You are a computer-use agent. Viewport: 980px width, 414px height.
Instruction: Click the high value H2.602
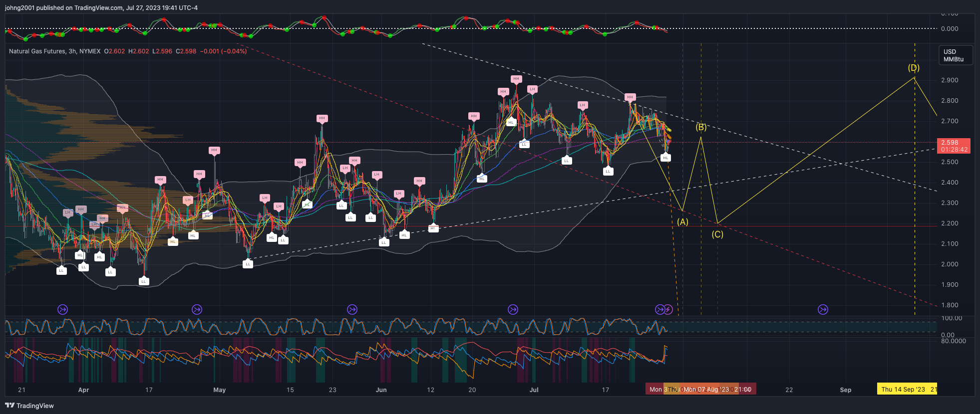[x=138, y=51]
